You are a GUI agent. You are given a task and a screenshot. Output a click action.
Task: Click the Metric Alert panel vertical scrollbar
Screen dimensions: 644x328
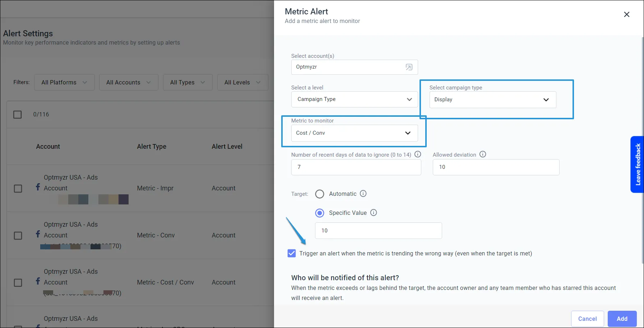click(x=642, y=150)
